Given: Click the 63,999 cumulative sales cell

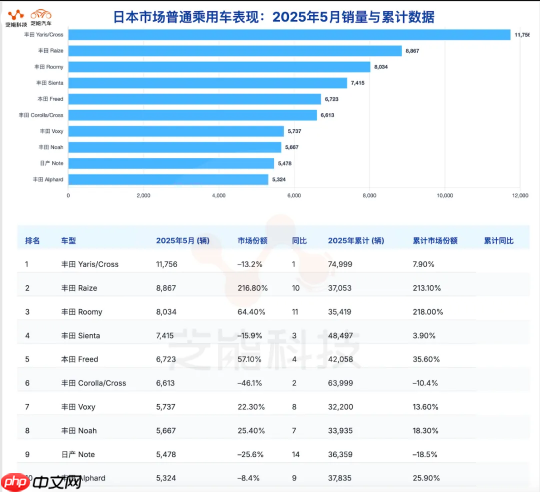Looking at the screenshot, I should (341, 383).
